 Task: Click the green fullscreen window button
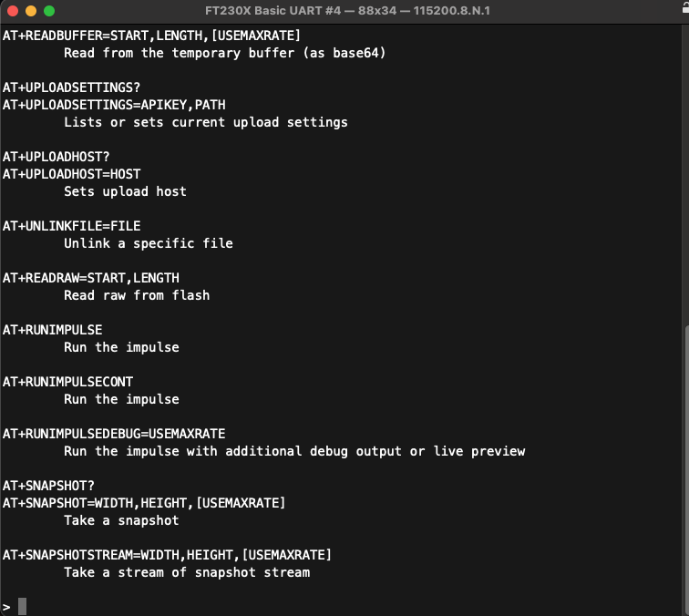point(49,11)
